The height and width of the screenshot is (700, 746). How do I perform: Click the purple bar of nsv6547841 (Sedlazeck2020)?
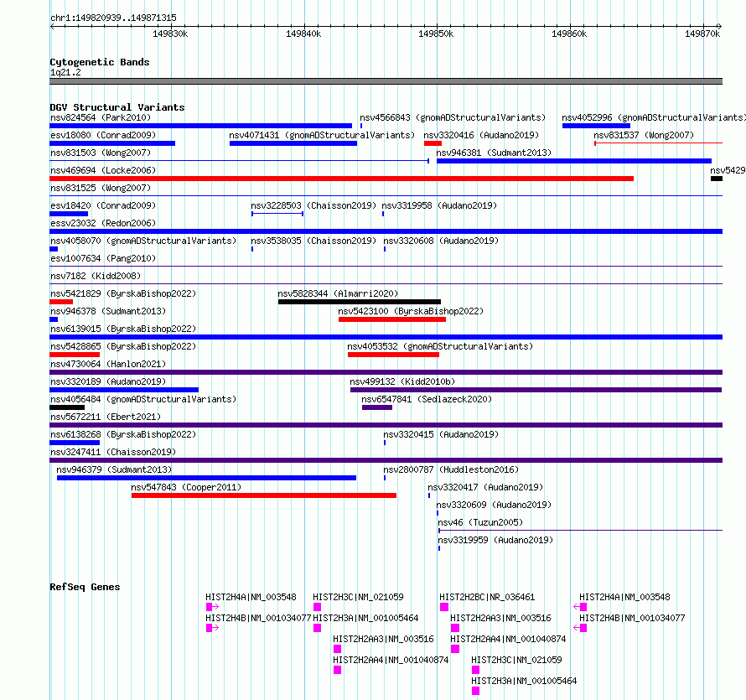tap(377, 407)
